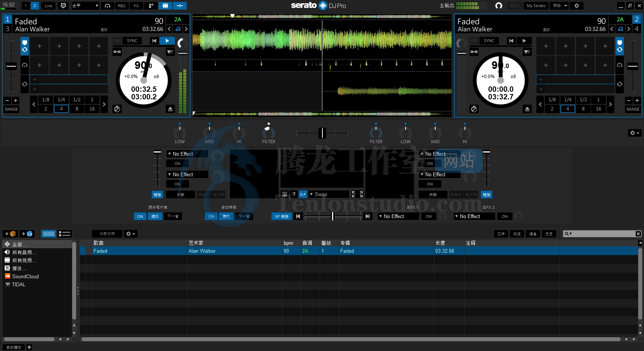Toggle 自动转换 ON button

[x=211, y=216]
